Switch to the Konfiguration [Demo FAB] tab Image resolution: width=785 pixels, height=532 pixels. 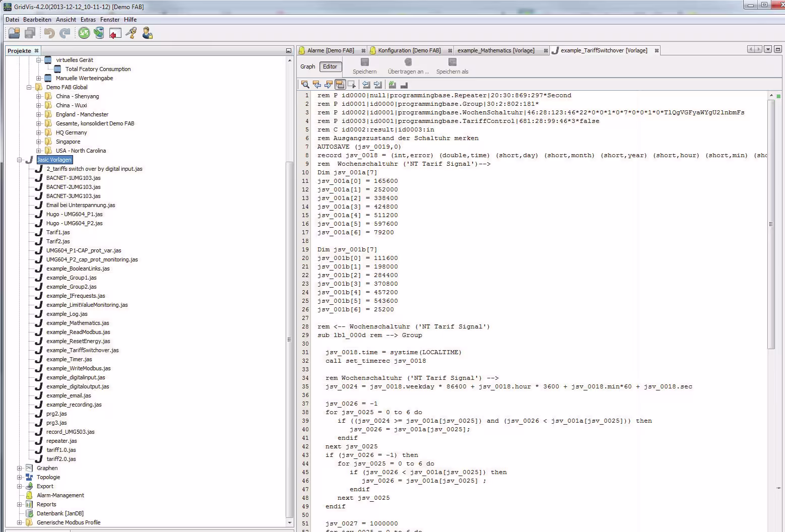tap(409, 50)
